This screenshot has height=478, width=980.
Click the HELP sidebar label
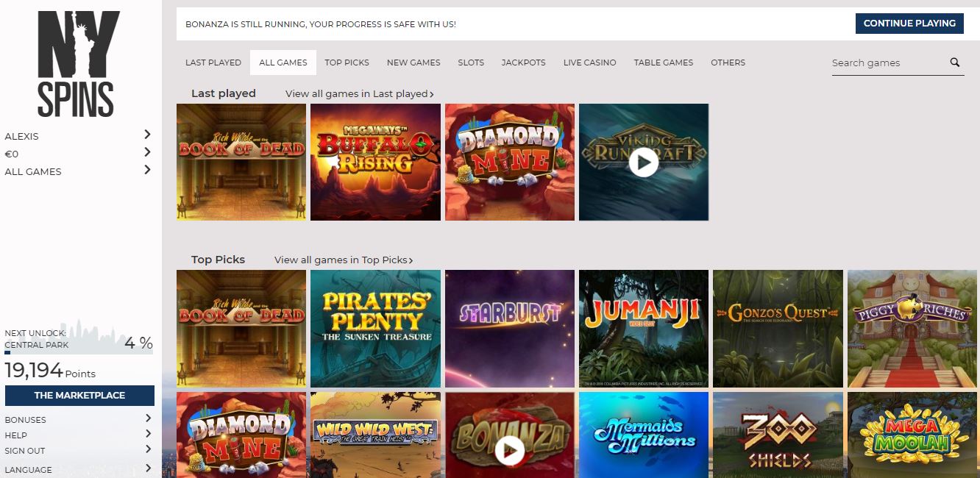pyautogui.click(x=15, y=435)
